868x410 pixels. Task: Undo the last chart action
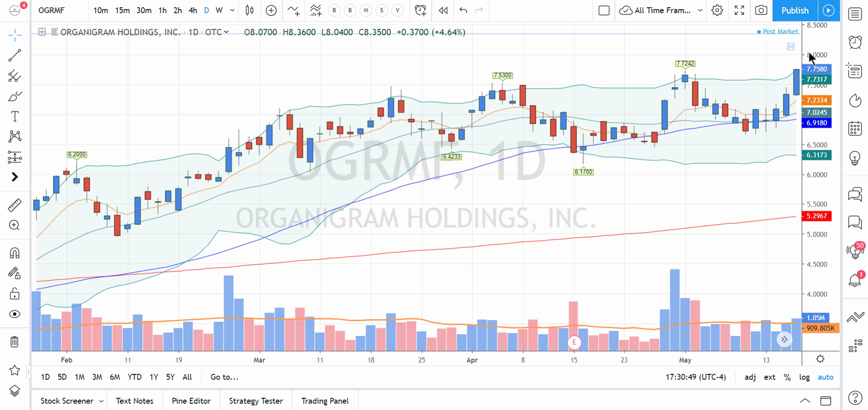(x=463, y=10)
